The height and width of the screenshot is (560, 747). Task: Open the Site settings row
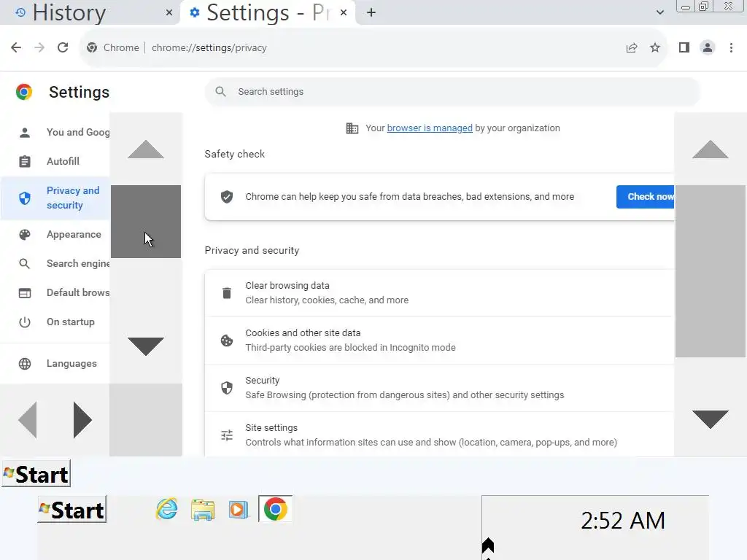click(x=439, y=435)
